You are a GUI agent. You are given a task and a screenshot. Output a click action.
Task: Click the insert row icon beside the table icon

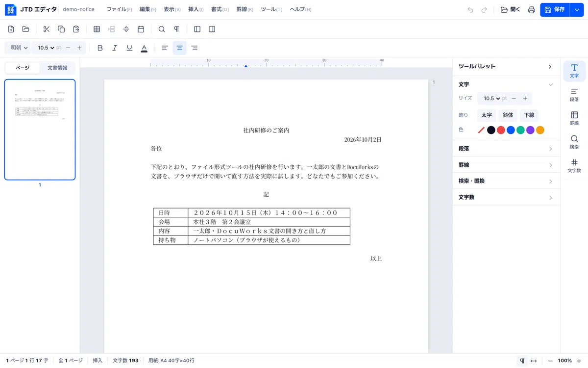[x=111, y=29]
